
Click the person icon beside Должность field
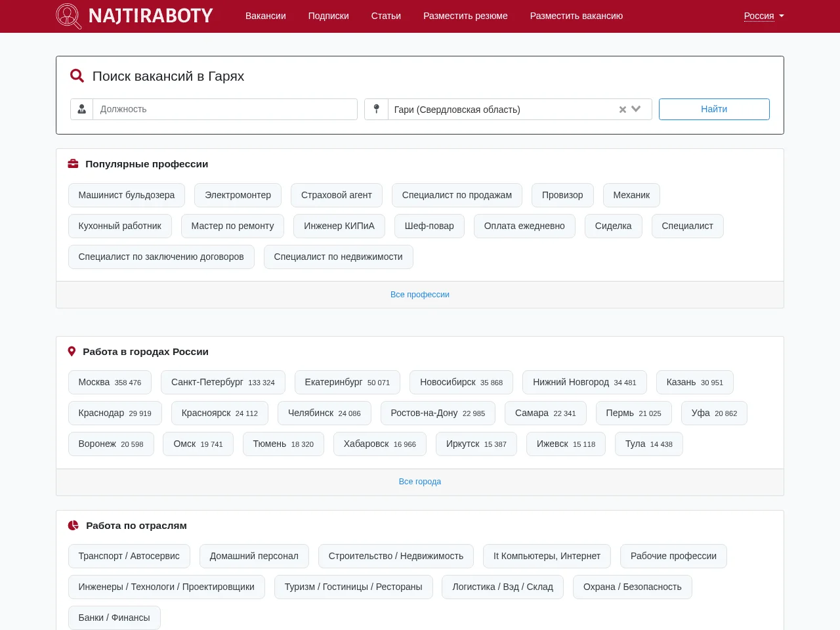(82, 110)
